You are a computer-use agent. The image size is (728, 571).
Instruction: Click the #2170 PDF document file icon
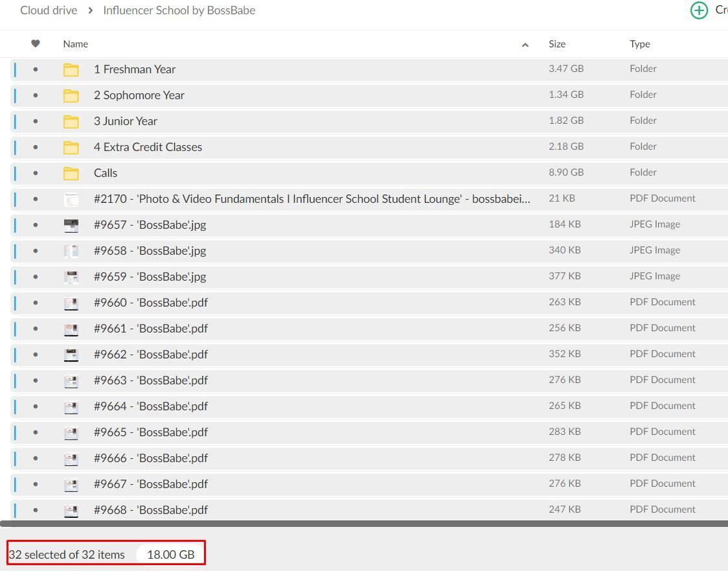tap(71, 200)
